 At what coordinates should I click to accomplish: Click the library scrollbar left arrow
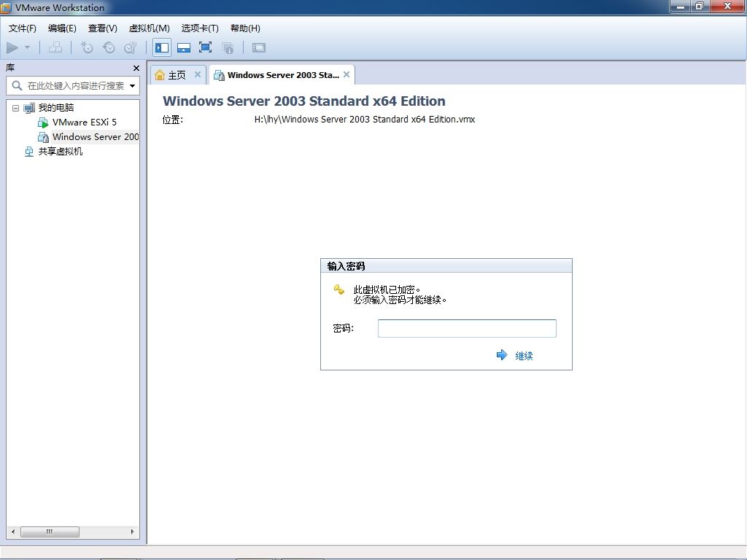coord(13,532)
